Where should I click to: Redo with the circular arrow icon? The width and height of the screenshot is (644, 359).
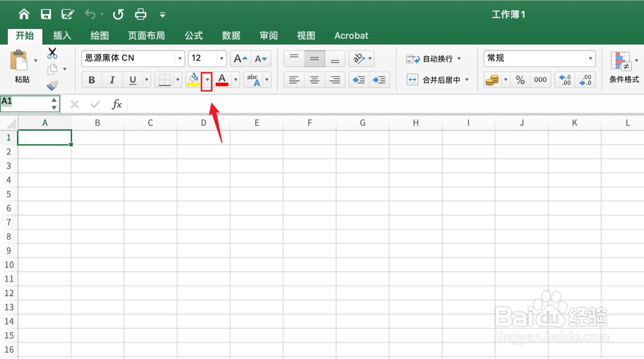click(x=118, y=14)
